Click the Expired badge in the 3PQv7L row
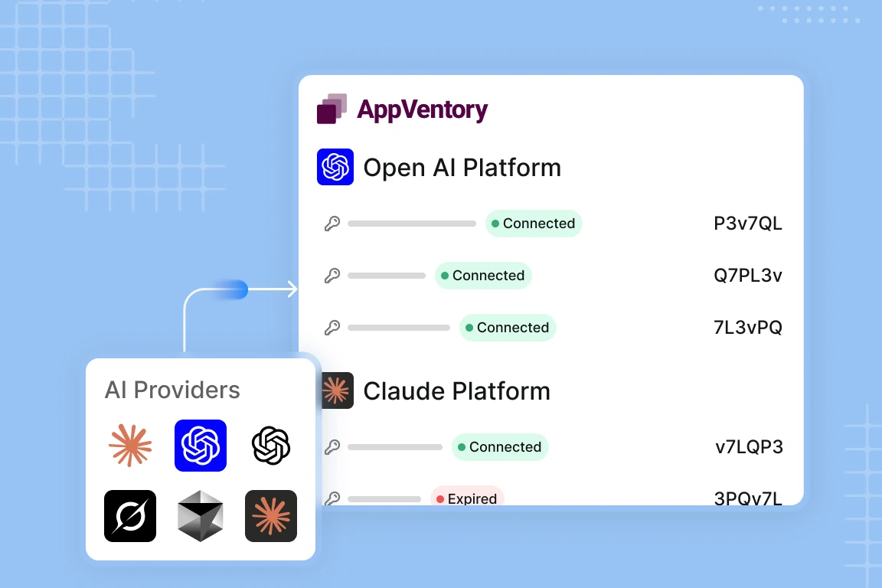The image size is (882, 588). point(468,495)
